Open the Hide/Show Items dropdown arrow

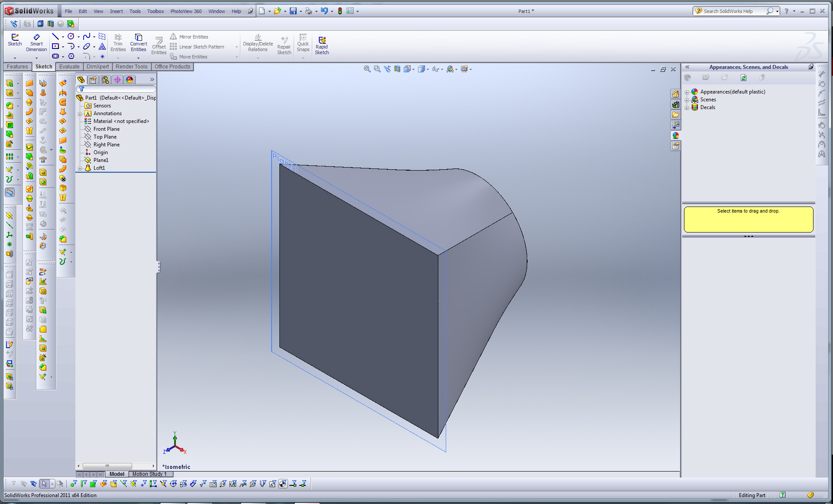coord(442,69)
